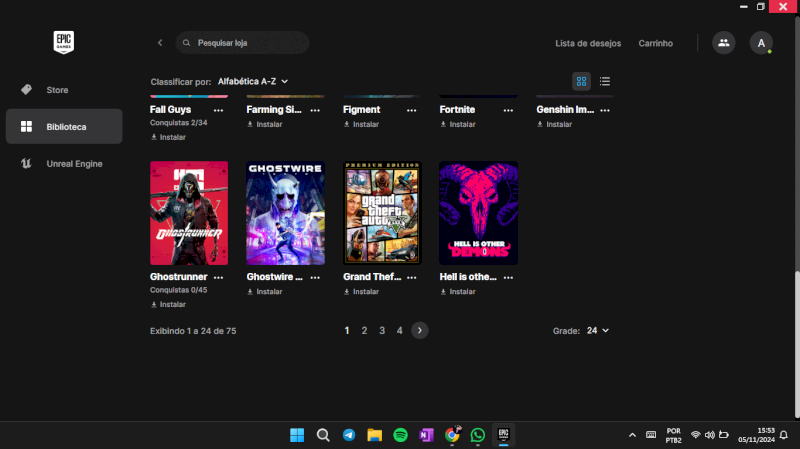Image resolution: width=800 pixels, height=449 pixels.
Task: Open the Grand Theft Auto V cover thumbnail
Action: click(x=382, y=213)
